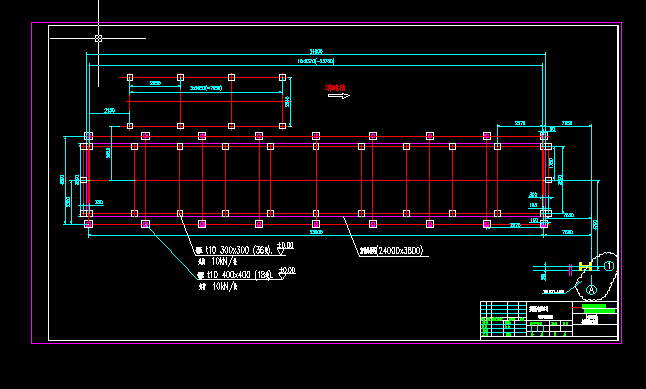This screenshot has width=646, height=389.
Task: Click the crosshair cursor pickbox
Action: coord(98,38)
